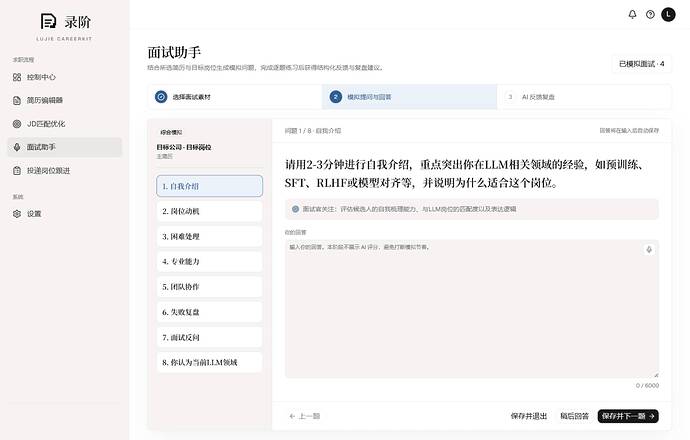Viewport: 690px width, 440px height.
Task: Click the 控制中心 grid icon
Action: pyautogui.click(x=17, y=77)
